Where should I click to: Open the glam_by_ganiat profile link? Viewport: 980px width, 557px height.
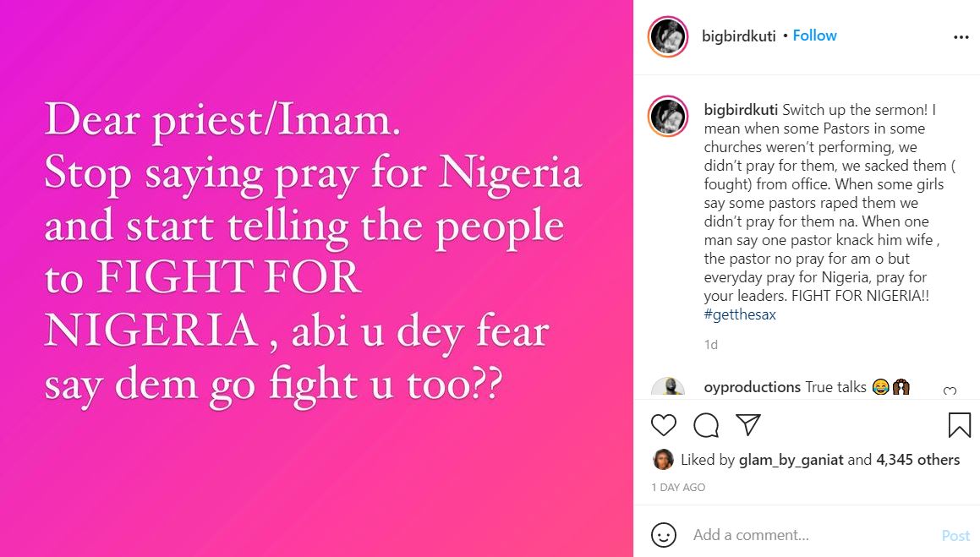(791, 460)
